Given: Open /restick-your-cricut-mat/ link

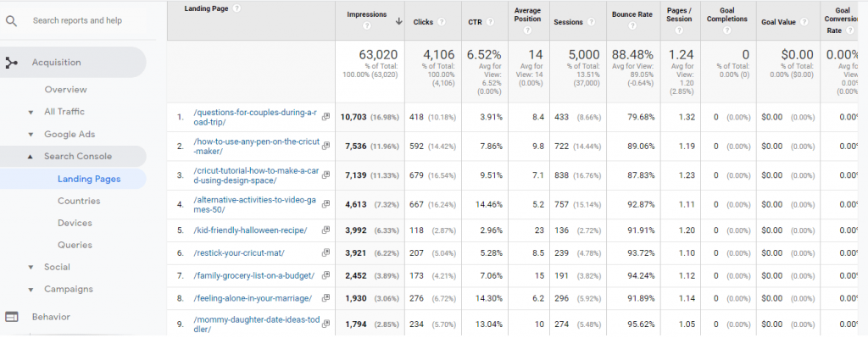Looking at the screenshot, I should tap(239, 252).
